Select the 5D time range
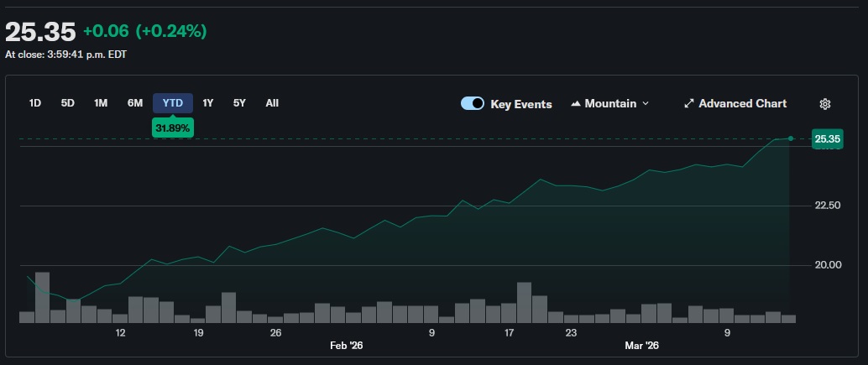The height and width of the screenshot is (365, 868). pos(67,103)
